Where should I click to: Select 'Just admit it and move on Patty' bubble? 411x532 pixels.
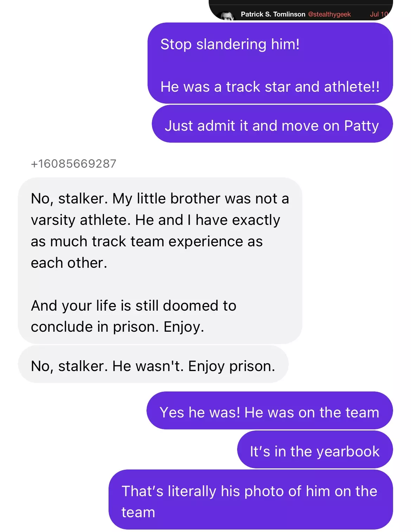pos(272,124)
